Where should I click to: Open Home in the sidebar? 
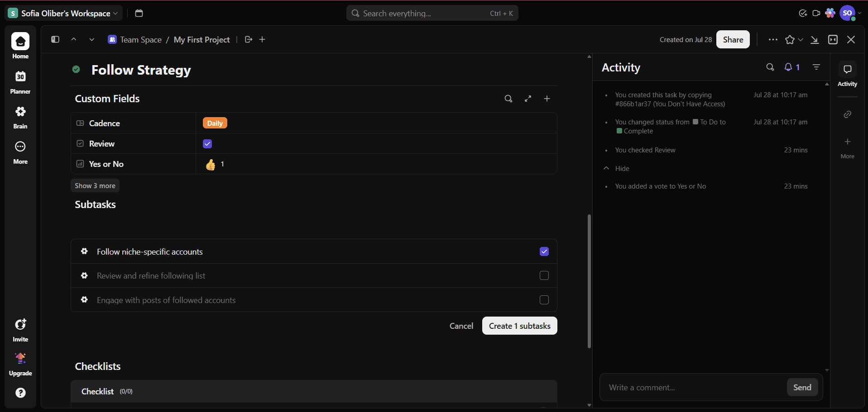coord(20,46)
